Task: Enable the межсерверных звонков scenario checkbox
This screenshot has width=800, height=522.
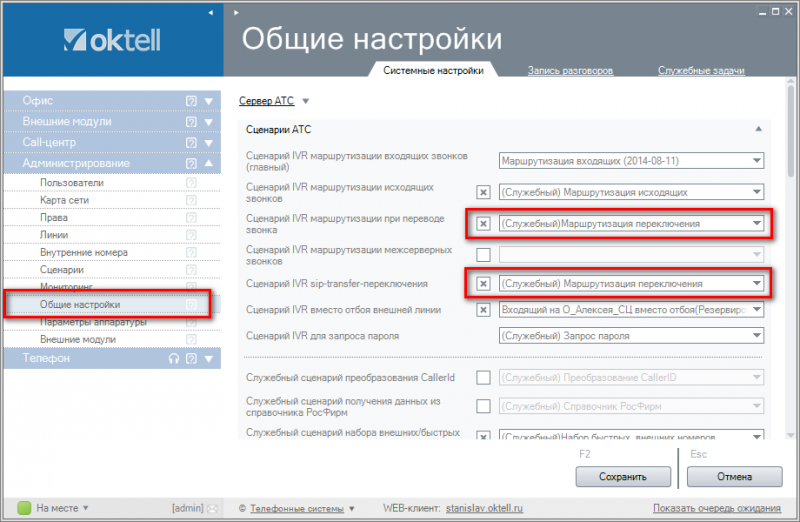Action: (483, 254)
